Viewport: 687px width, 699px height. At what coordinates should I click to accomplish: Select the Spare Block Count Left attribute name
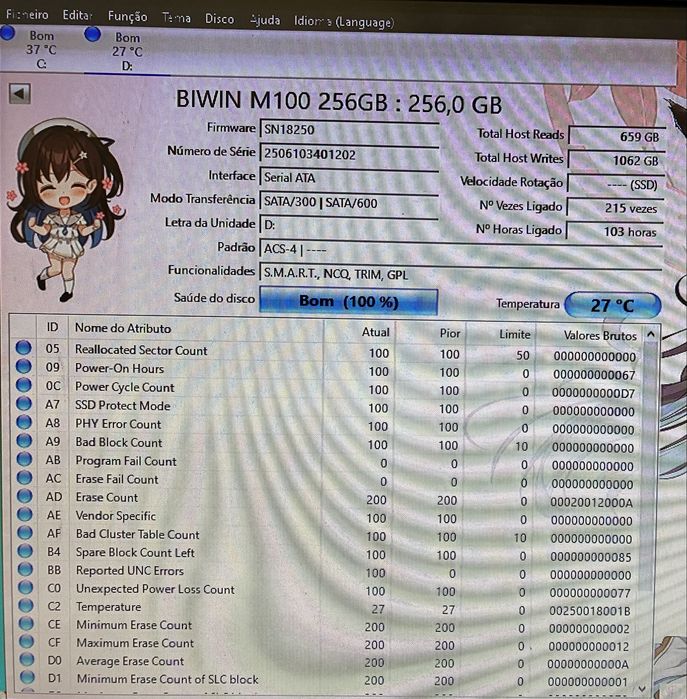coord(135,553)
